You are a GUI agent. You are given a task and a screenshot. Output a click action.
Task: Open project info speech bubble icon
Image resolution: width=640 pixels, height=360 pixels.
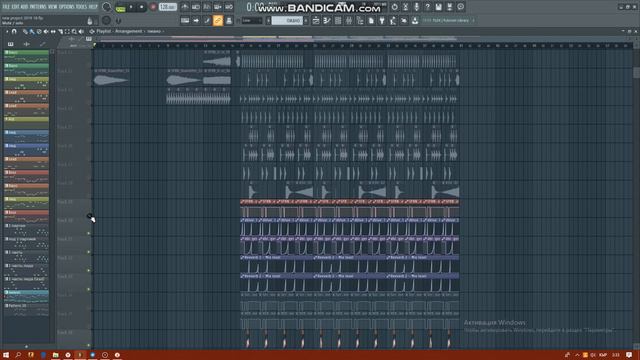click(460, 7)
